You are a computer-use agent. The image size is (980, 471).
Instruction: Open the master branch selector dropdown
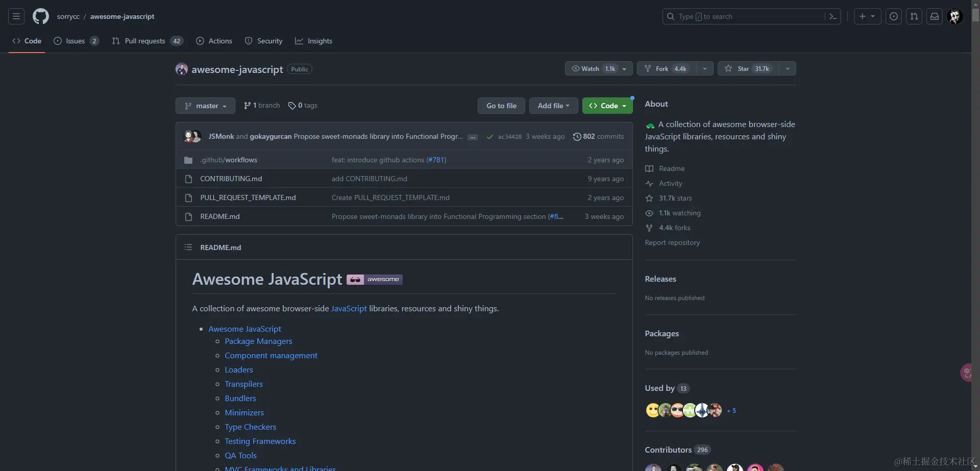pos(205,106)
